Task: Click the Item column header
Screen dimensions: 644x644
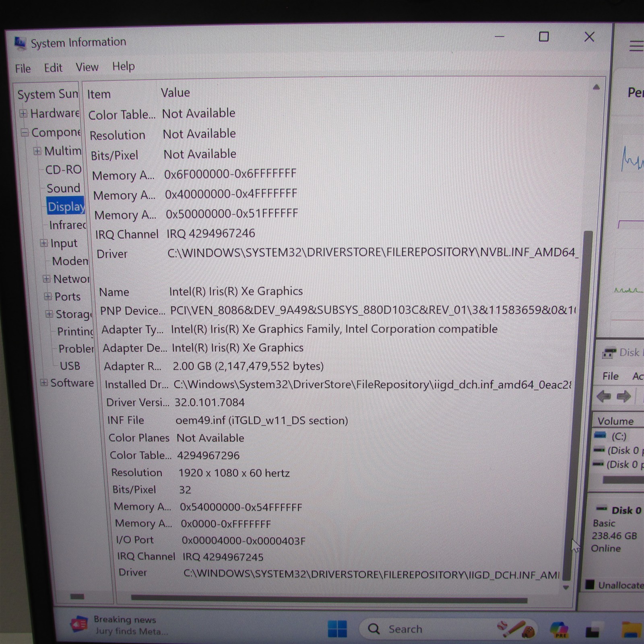Action: [99, 94]
